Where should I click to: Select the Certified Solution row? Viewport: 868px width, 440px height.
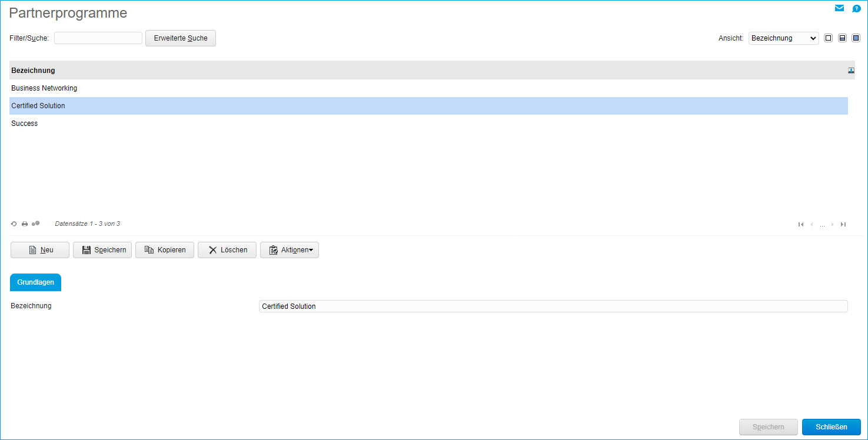coord(428,106)
